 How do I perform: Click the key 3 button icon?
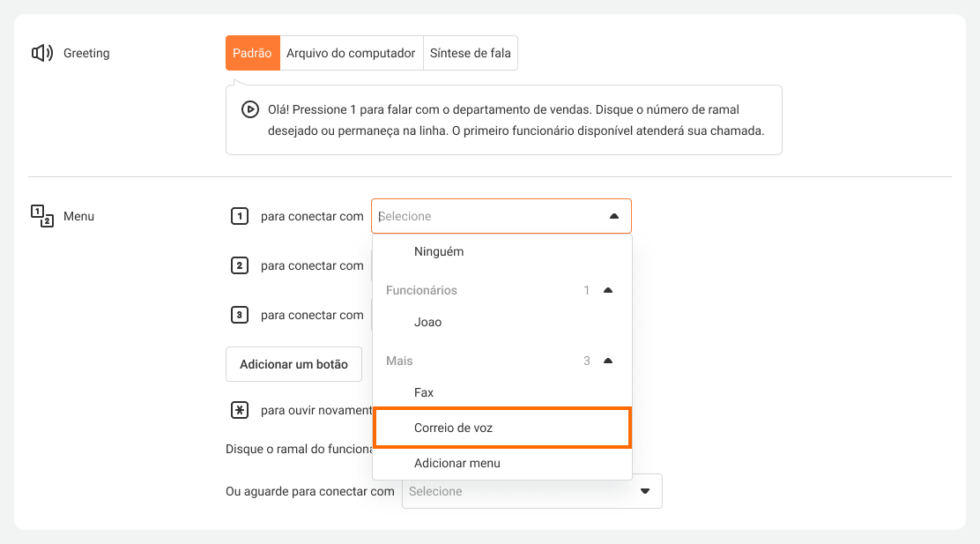(239, 315)
